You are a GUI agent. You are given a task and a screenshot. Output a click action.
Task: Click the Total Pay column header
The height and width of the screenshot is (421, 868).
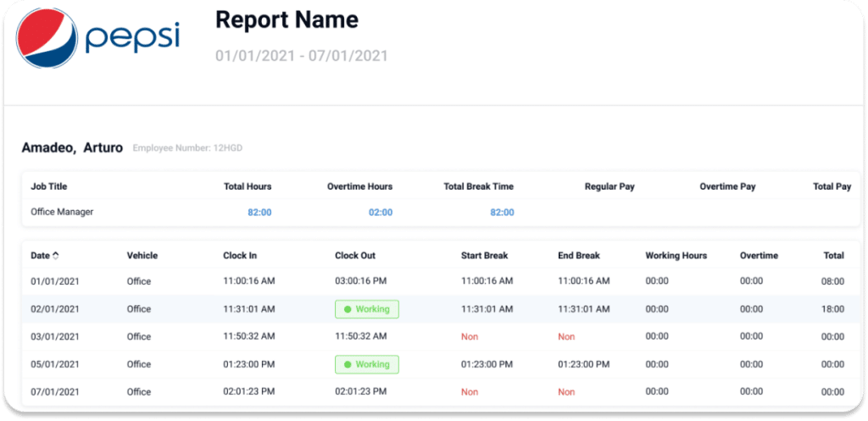click(832, 187)
